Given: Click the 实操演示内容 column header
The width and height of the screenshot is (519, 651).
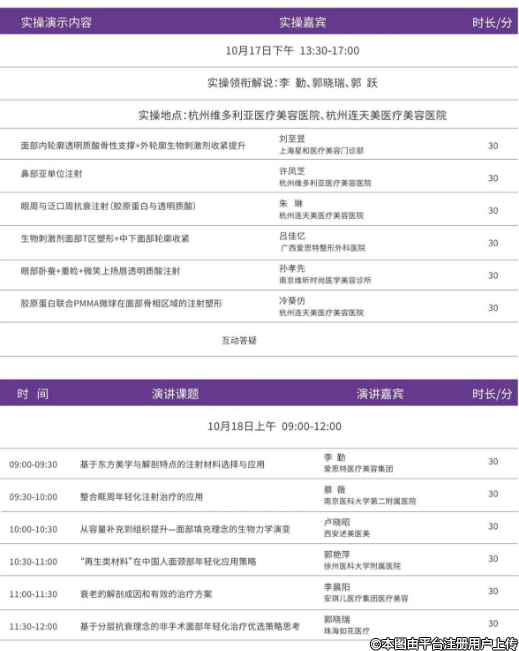Looking at the screenshot, I should (56, 22).
